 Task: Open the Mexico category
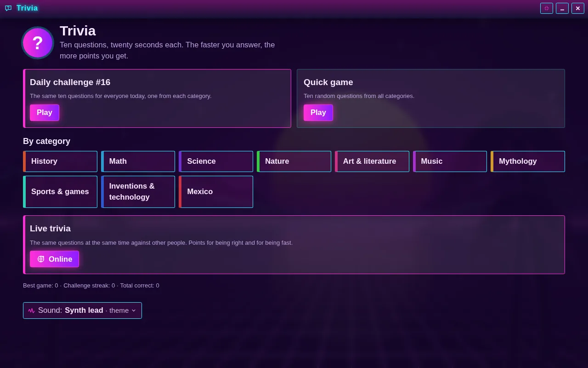(x=216, y=192)
